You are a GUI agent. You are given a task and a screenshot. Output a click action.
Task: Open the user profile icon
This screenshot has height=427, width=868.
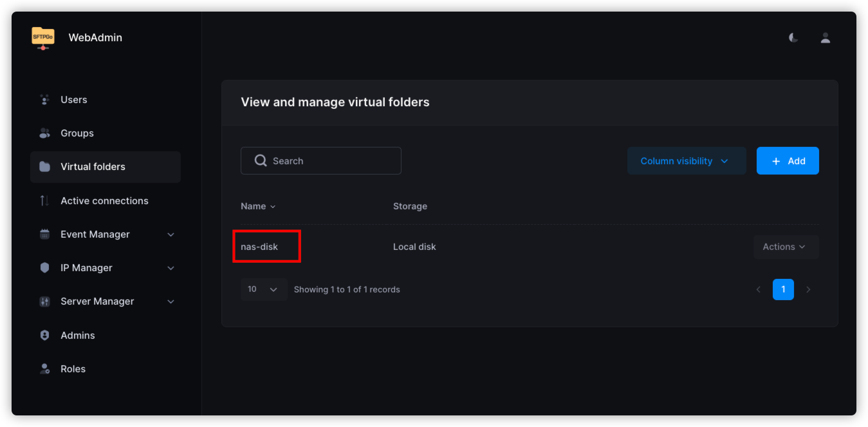[x=825, y=38]
